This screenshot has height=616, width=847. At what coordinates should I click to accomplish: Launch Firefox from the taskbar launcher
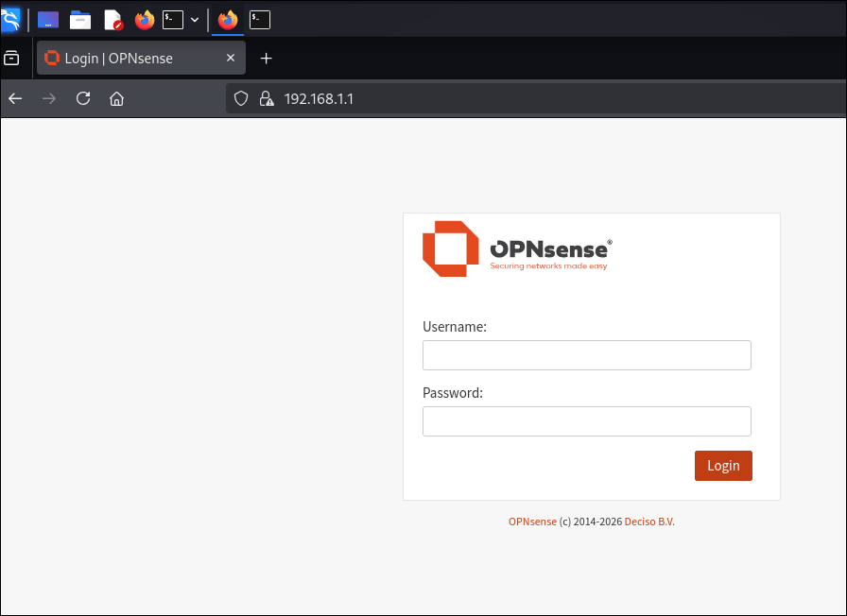click(x=145, y=20)
